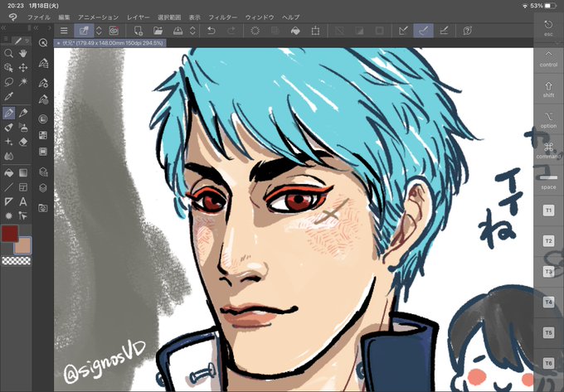Select the Ruler tool
This screenshot has width=564, height=392.
(x=8, y=201)
